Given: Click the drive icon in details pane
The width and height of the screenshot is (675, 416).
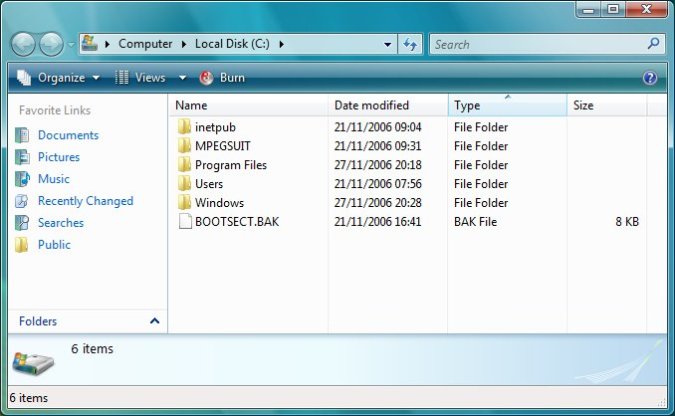Looking at the screenshot, I should pos(33,363).
